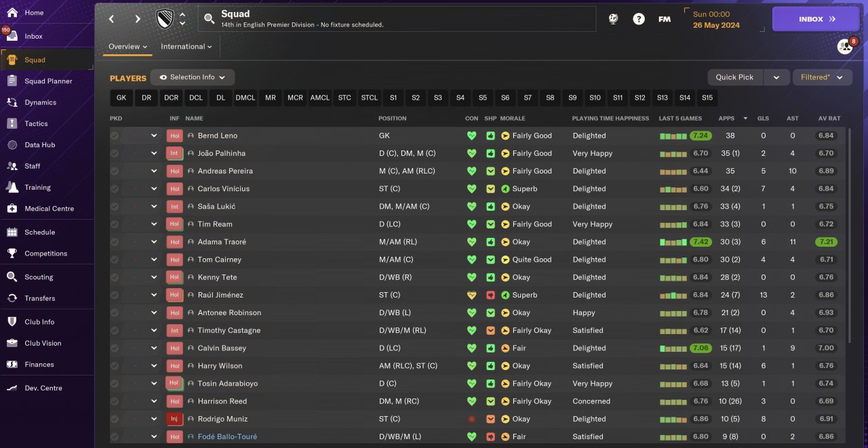This screenshot has width=868, height=448.
Task: Go back with the left arrow
Action: [x=112, y=19]
